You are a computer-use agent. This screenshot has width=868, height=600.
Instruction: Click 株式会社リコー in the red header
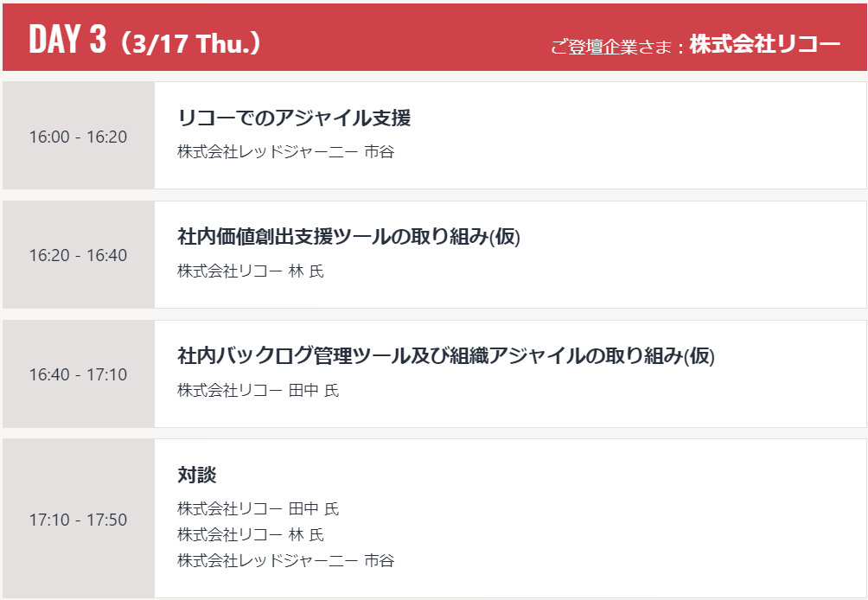coord(764,45)
